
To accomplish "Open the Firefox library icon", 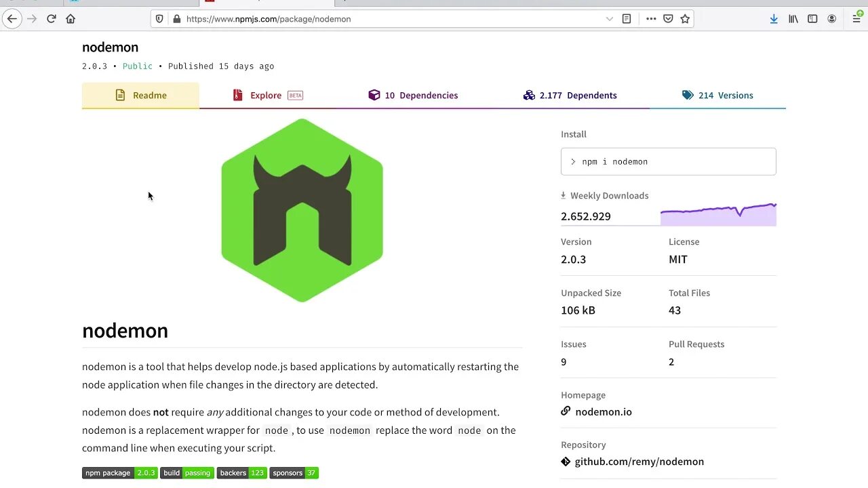I will (793, 19).
